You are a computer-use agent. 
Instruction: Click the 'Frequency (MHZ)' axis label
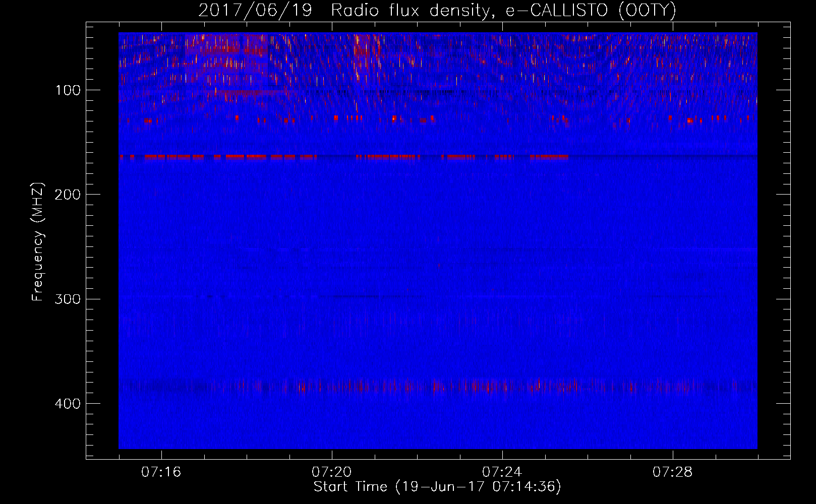coord(38,242)
